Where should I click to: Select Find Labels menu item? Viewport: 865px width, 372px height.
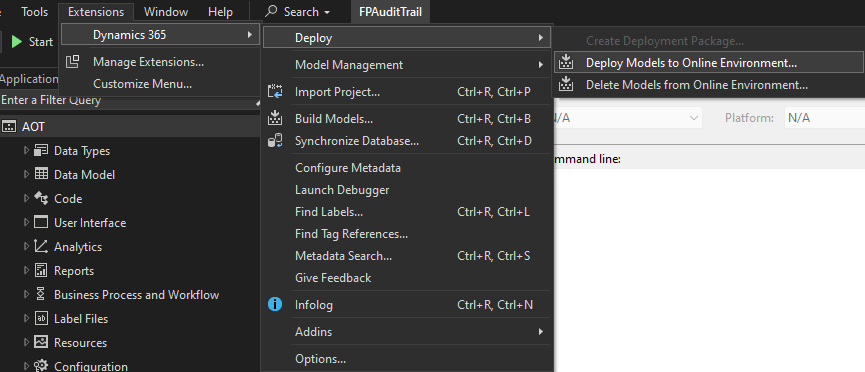[x=407, y=212]
